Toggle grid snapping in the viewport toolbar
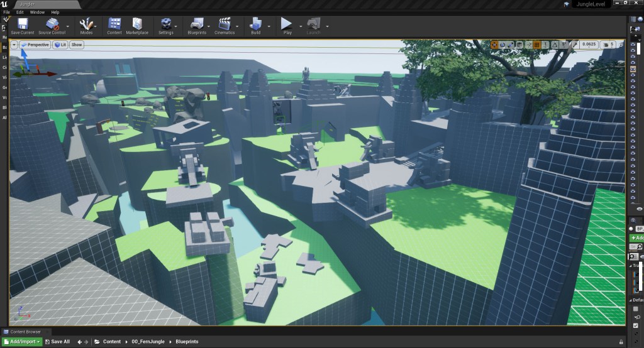This screenshot has width=644, height=348. pyautogui.click(x=537, y=45)
